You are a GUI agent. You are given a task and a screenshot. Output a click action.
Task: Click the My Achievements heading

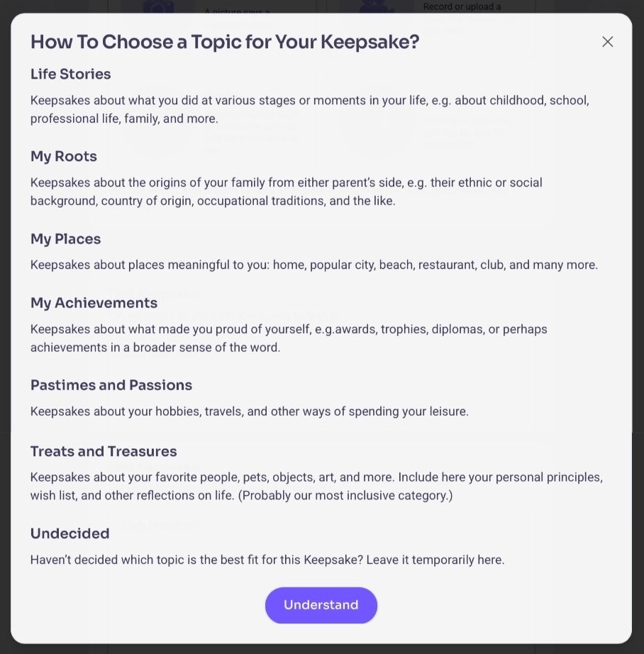pos(94,303)
